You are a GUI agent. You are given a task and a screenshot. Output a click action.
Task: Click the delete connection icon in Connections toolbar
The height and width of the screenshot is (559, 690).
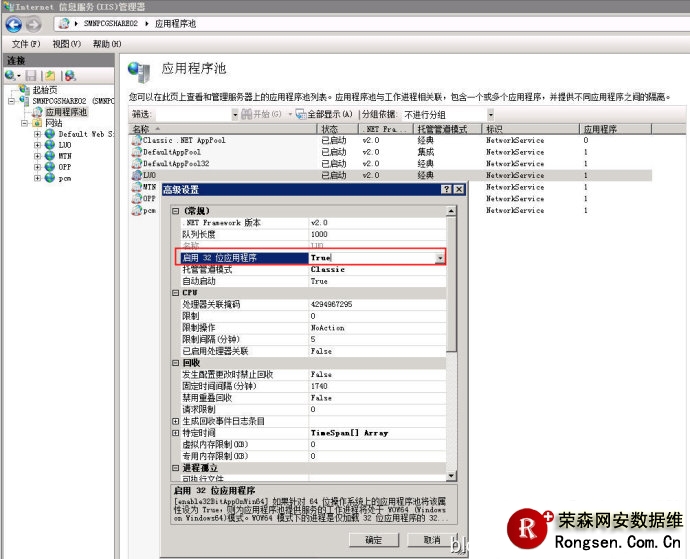pos(68,76)
